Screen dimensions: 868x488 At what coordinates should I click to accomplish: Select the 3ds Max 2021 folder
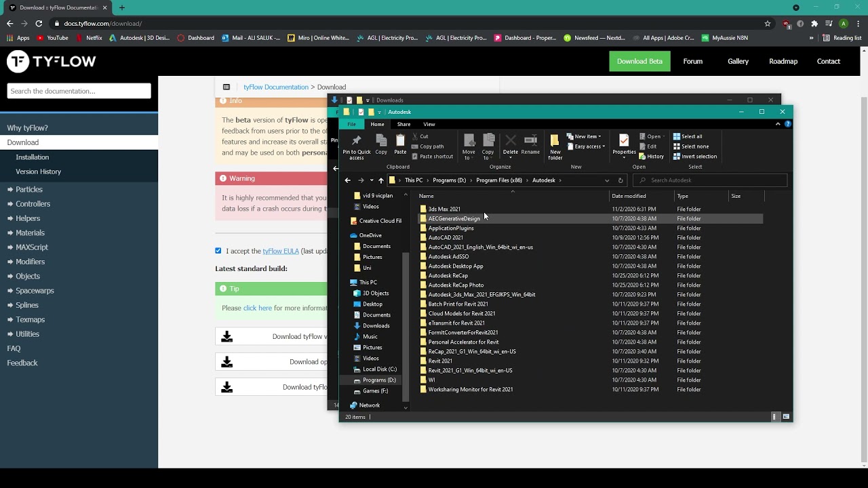(444, 209)
